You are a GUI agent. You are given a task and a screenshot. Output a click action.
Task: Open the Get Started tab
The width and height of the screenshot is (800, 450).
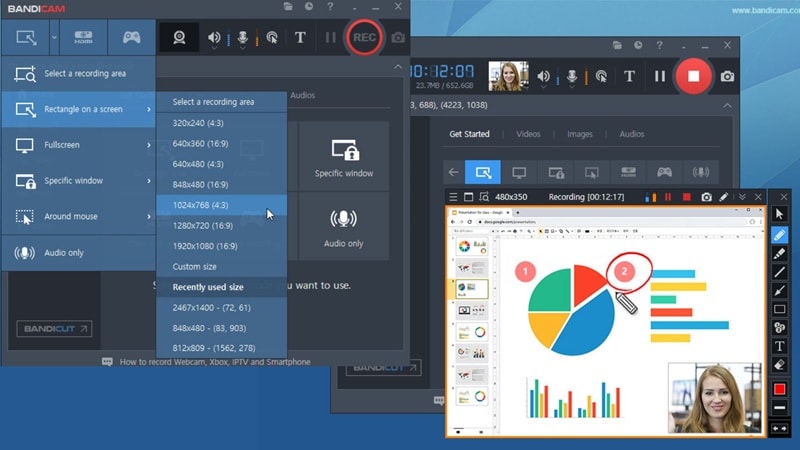point(469,134)
